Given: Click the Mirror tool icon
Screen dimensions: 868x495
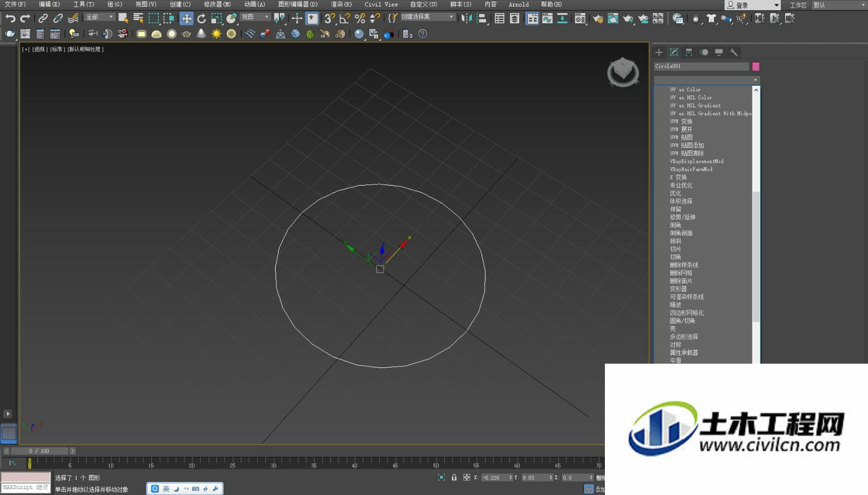Looking at the screenshot, I should (466, 18).
